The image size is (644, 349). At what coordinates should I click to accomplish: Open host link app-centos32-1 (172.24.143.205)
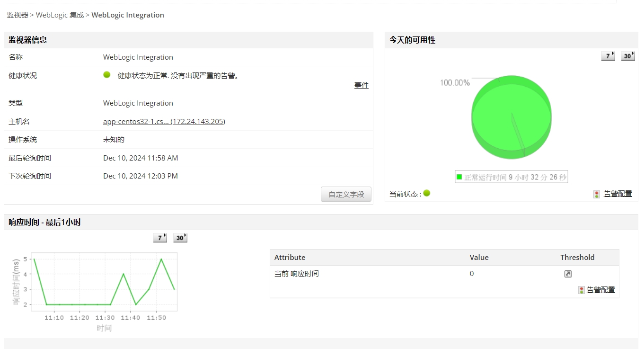164,122
